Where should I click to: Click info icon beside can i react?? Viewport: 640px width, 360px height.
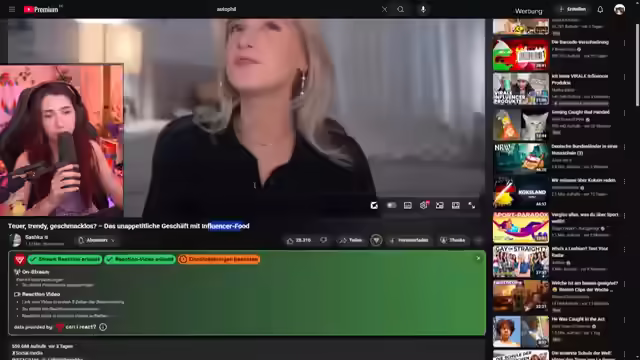[x=103, y=327]
